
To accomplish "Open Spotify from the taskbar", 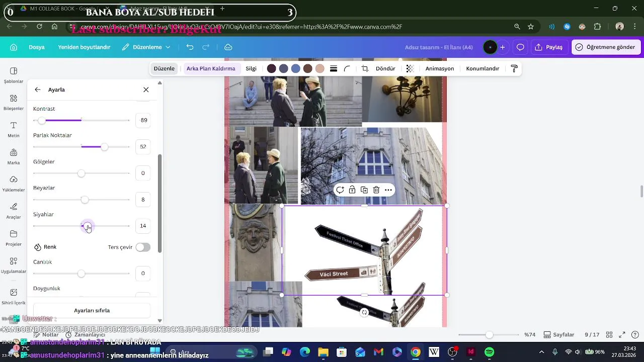I will (489, 352).
